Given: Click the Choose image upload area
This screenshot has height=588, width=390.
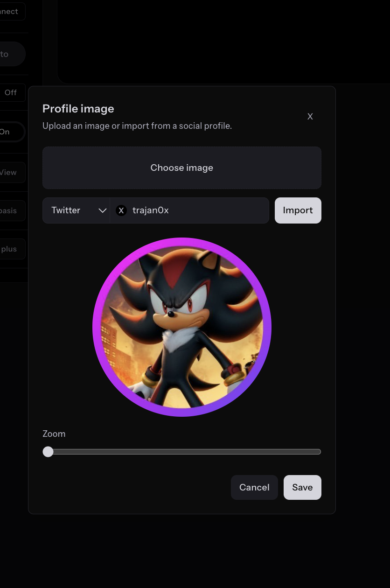Looking at the screenshot, I should point(182,168).
